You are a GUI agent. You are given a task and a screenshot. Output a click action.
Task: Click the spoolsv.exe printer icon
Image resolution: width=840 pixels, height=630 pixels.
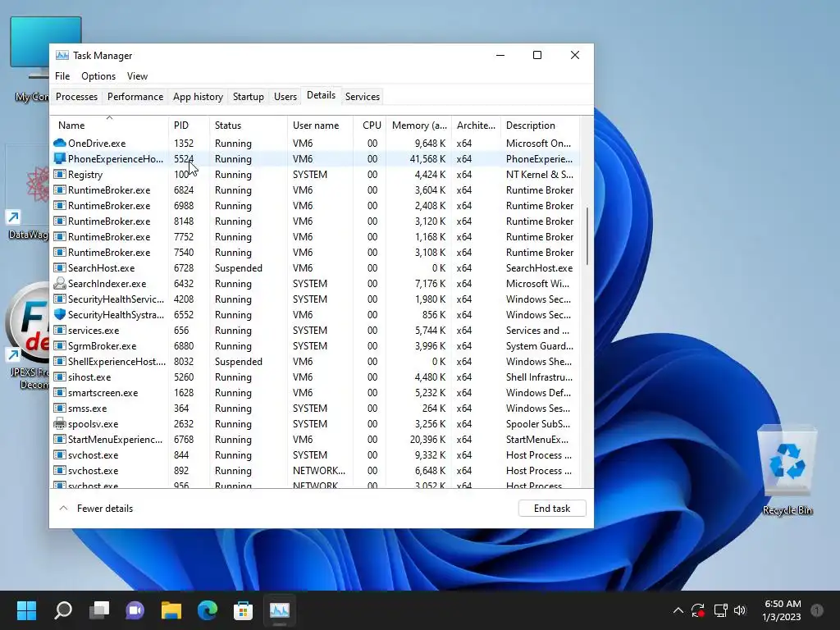pyautogui.click(x=59, y=424)
